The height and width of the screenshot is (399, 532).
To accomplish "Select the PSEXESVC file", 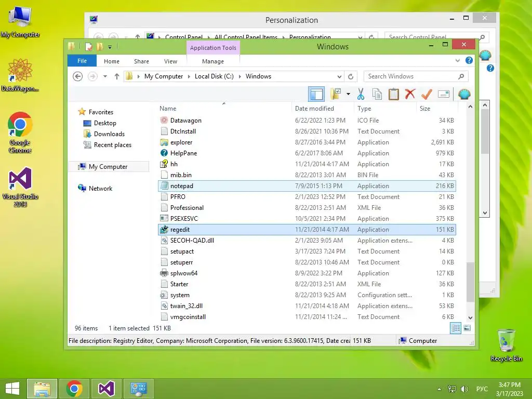I will click(x=307, y=219).
